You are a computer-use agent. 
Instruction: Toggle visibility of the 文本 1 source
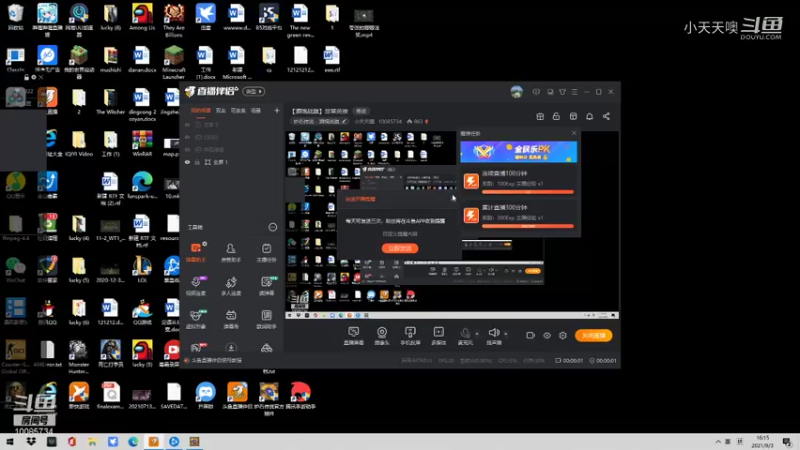187,124
